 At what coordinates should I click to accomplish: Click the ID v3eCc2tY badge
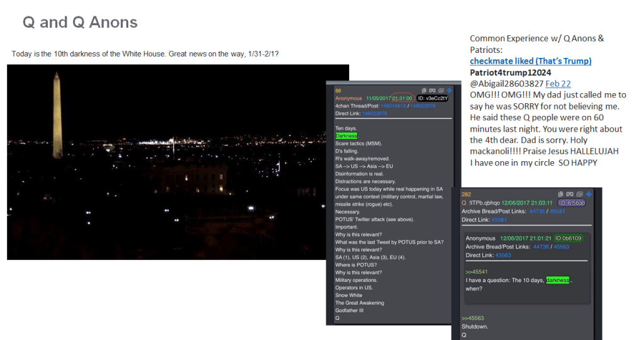pos(431,98)
